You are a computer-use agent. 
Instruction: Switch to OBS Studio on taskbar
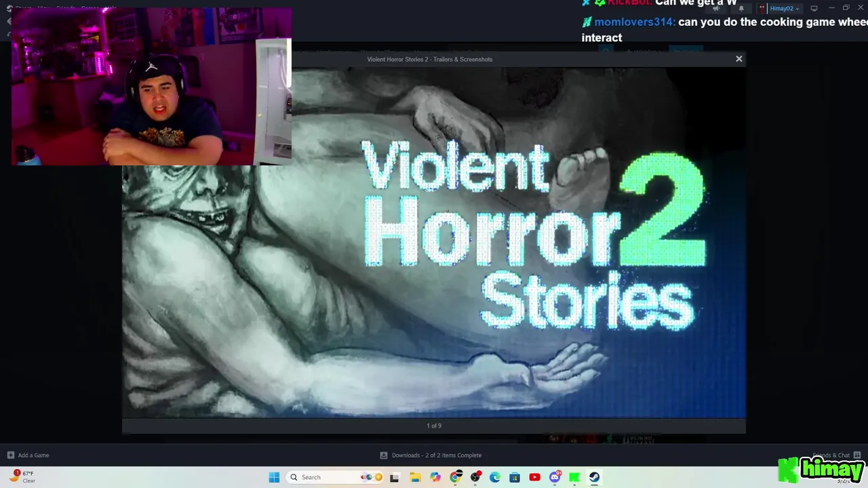(x=475, y=477)
